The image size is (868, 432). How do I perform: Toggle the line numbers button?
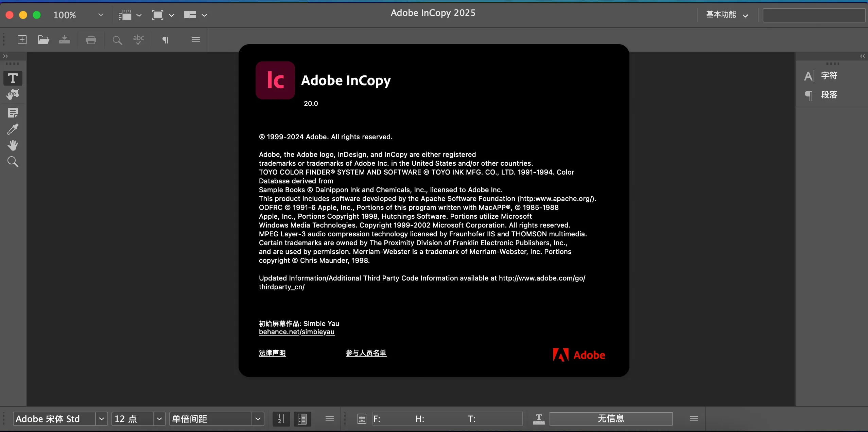point(281,419)
